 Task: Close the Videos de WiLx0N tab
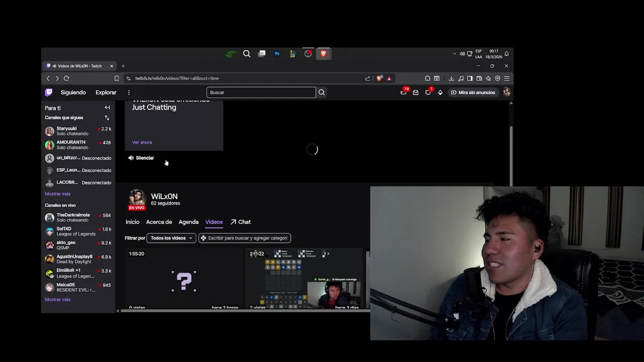(x=112, y=66)
